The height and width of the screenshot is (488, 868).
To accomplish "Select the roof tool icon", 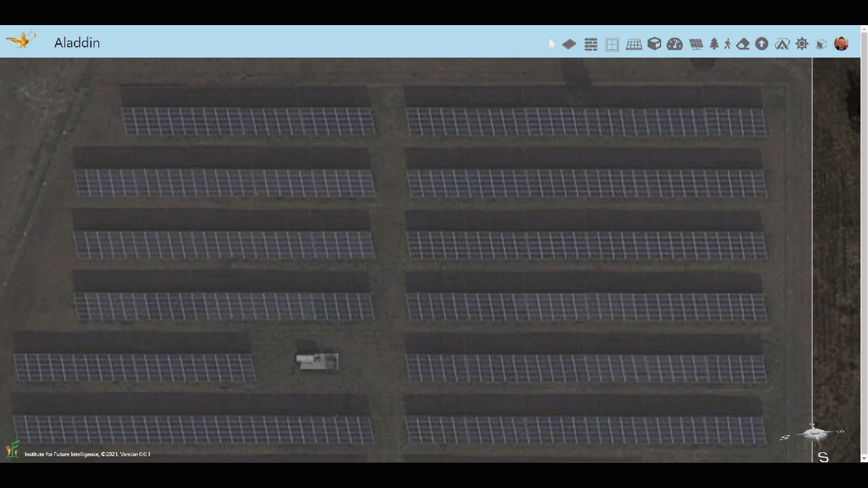I will tap(634, 44).
